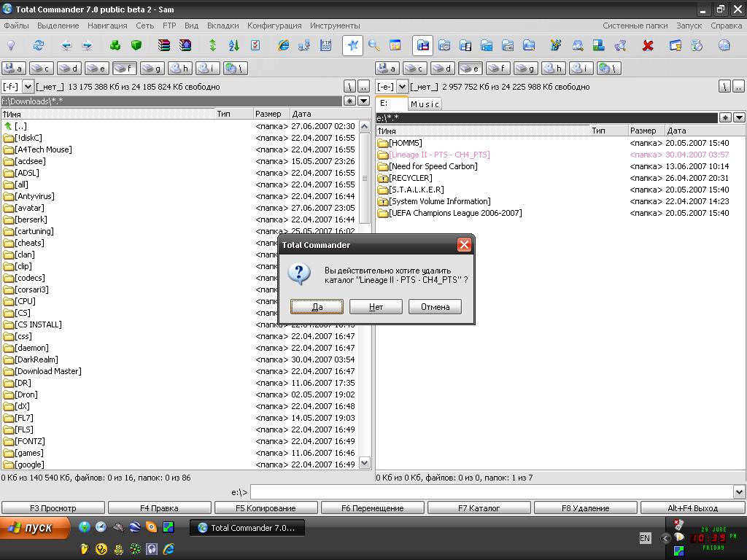Open right panel directory history dropdown arrow

(x=740, y=117)
